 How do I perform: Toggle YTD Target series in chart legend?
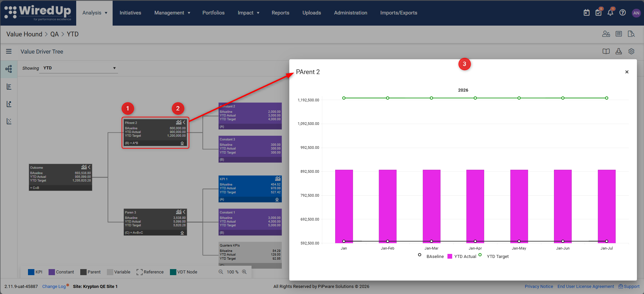[494, 256]
